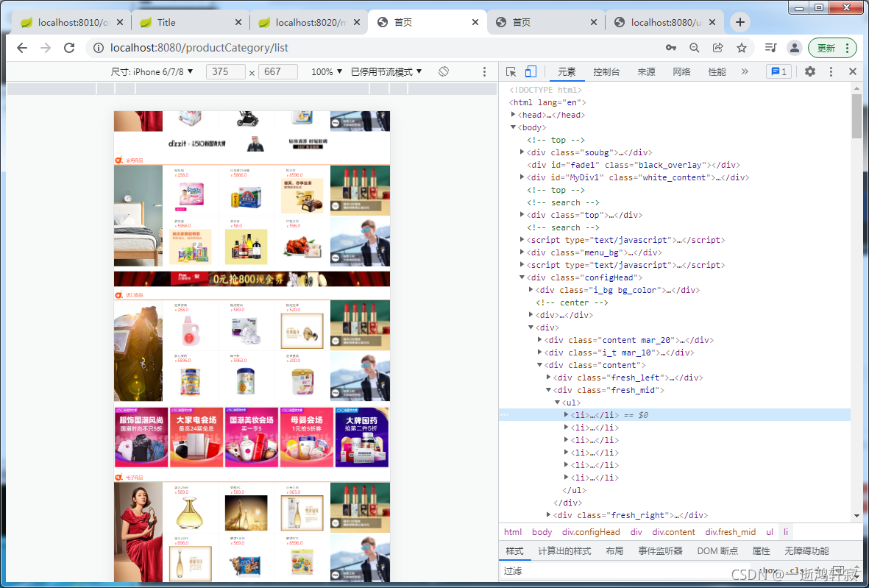Viewport: 869px width, 588px height.
Task: Collapse the body node
Action: click(x=513, y=127)
